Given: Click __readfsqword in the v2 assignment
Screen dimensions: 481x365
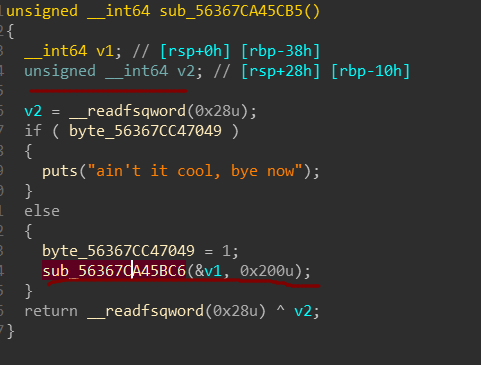Looking at the screenshot, I should [127, 111].
